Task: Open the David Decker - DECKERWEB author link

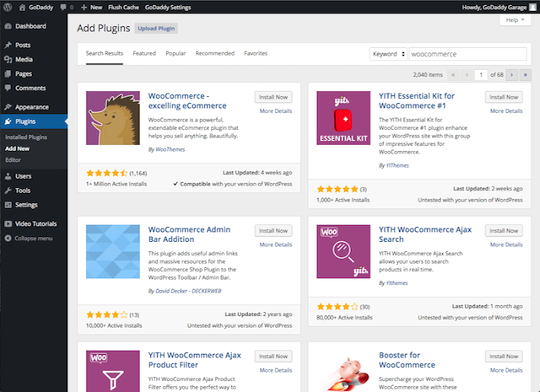Action: (x=188, y=291)
